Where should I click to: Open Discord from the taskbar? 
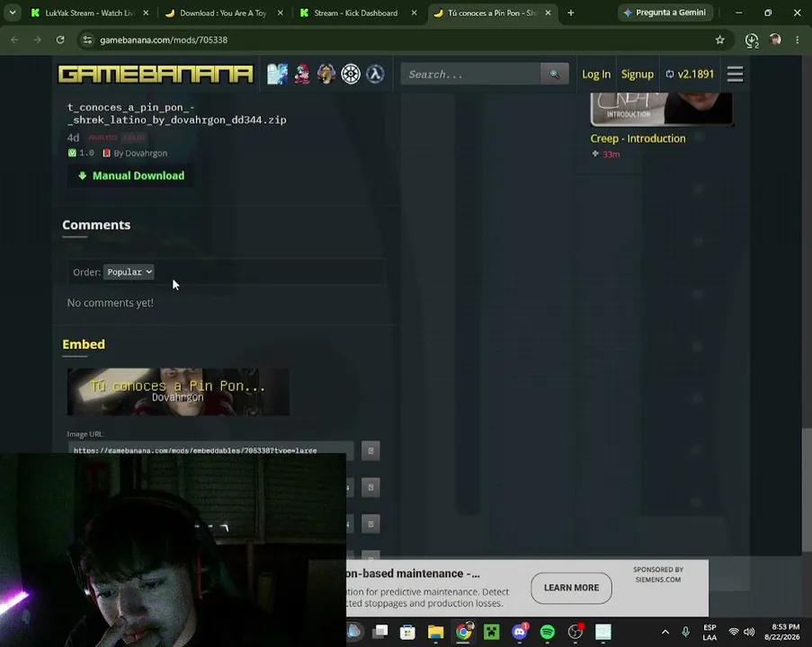coord(520,632)
